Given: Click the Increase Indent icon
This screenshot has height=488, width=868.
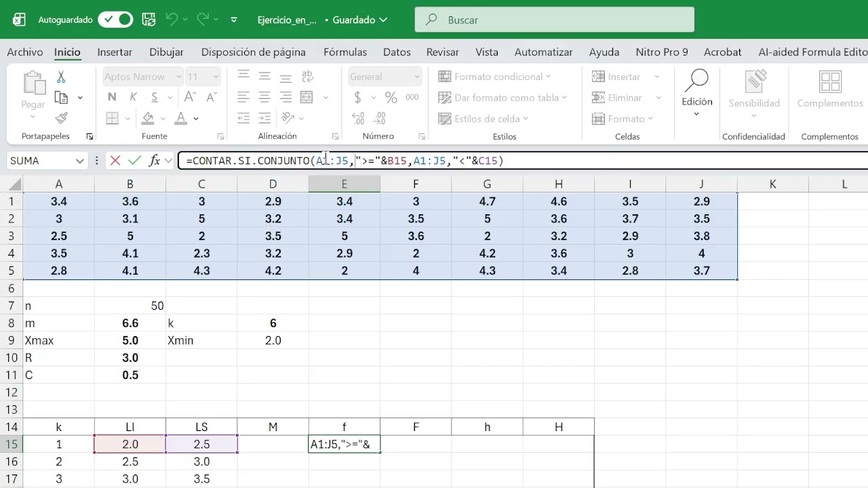Looking at the screenshot, I should (x=265, y=119).
